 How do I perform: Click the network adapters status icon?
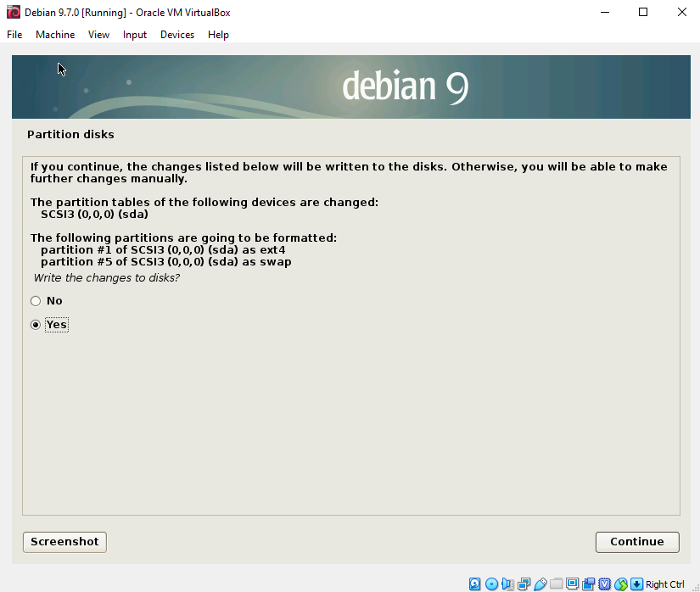pos(524,584)
